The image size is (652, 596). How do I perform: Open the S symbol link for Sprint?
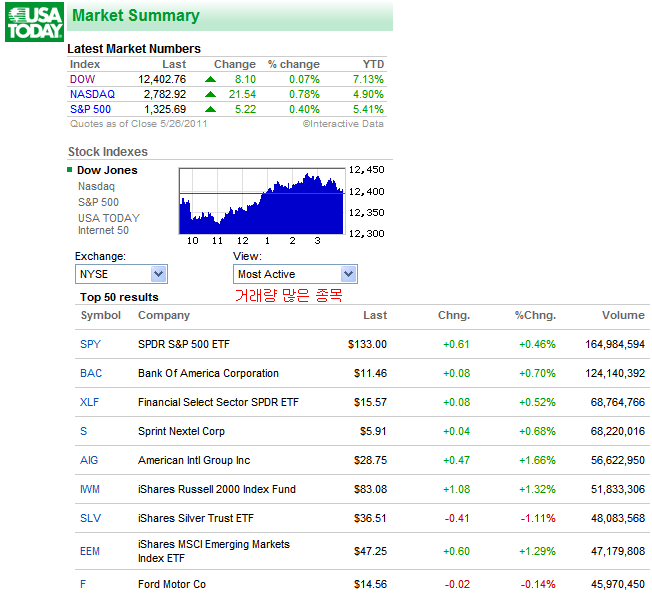point(83,431)
